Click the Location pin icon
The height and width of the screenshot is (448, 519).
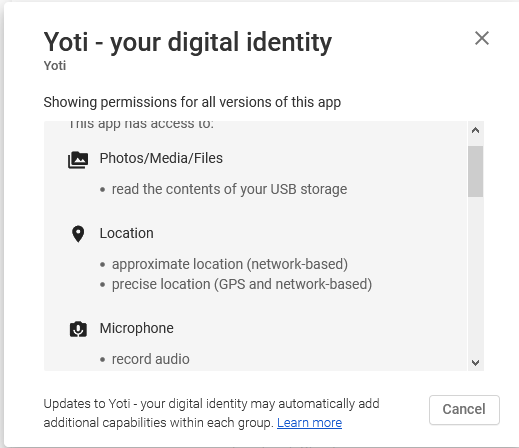(78, 234)
